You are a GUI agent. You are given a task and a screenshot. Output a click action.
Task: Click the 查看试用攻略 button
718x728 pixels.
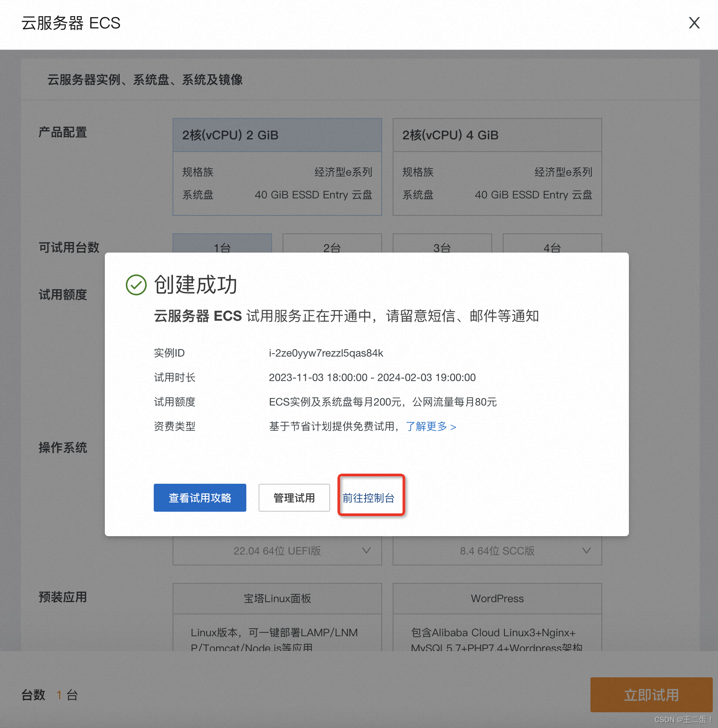point(200,498)
